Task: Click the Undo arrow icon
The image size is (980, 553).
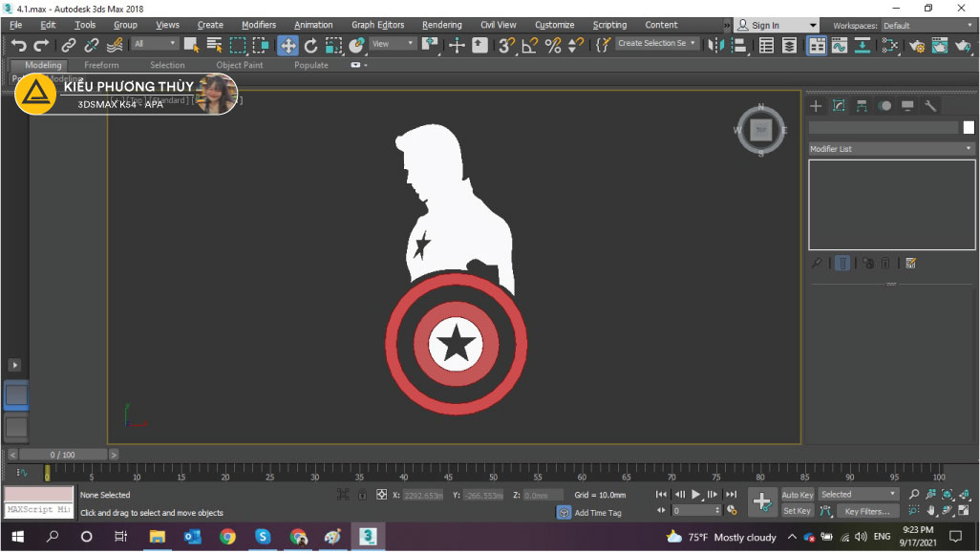Action: pyautogui.click(x=18, y=45)
